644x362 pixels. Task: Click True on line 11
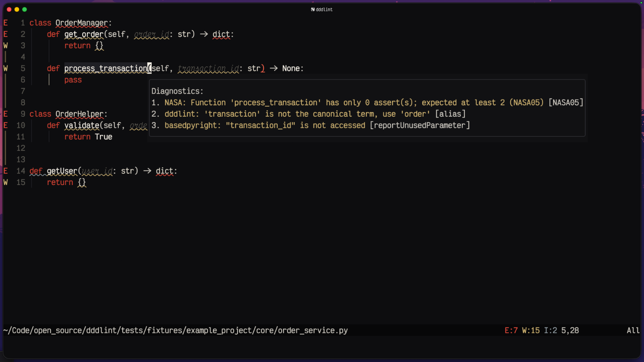click(103, 137)
